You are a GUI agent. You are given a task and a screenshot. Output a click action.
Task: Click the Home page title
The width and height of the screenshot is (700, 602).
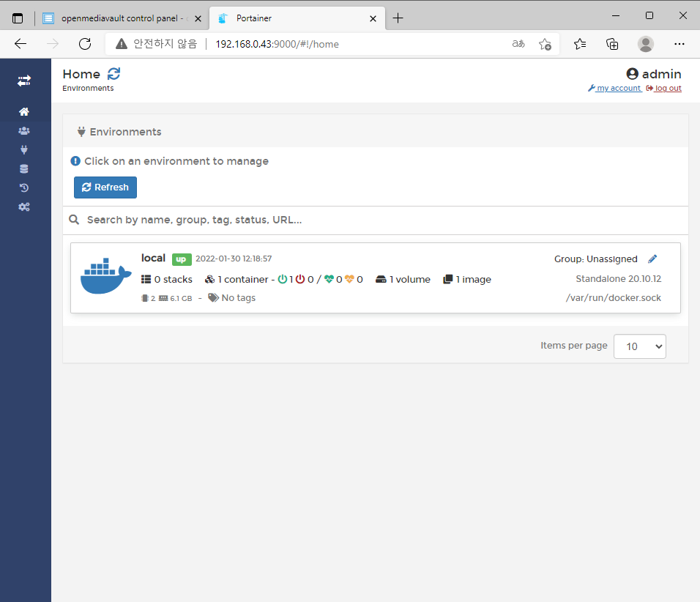pyautogui.click(x=81, y=74)
